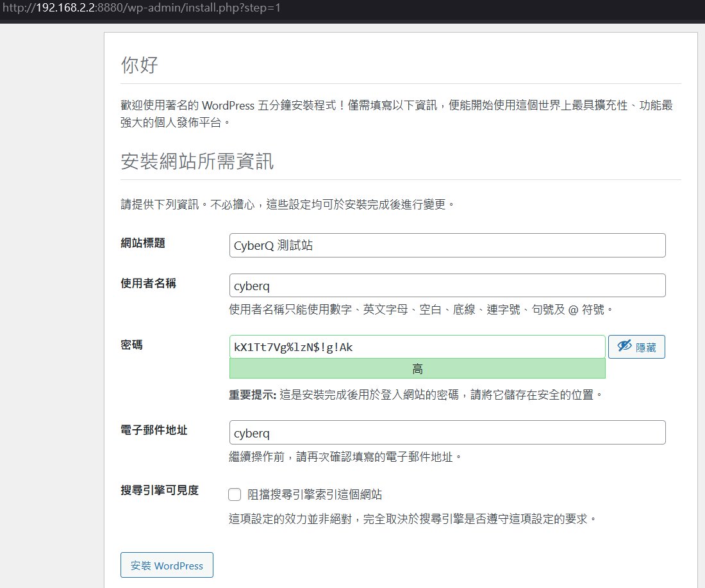
Task: Click the username allowed-characters hint text
Action: [422, 309]
